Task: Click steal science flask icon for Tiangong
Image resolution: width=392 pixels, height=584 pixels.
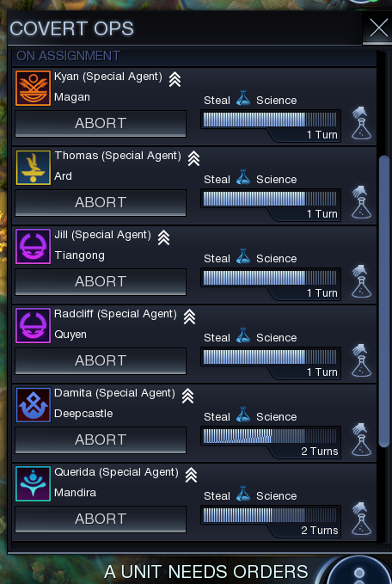Action: pyautogui.click(x=361, y=281)
